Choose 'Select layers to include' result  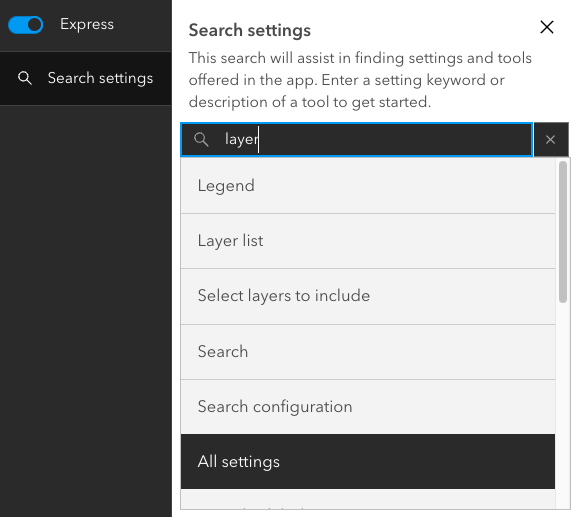(x=368, y=296)
